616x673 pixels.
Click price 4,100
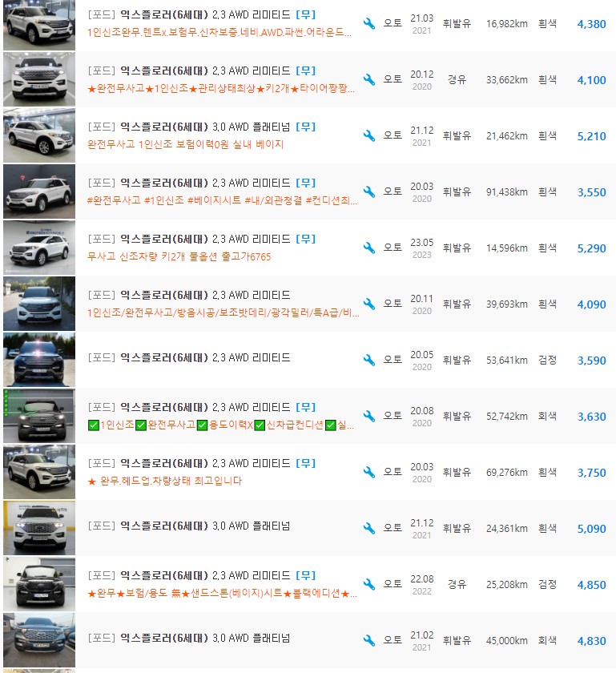pos(591,80)
